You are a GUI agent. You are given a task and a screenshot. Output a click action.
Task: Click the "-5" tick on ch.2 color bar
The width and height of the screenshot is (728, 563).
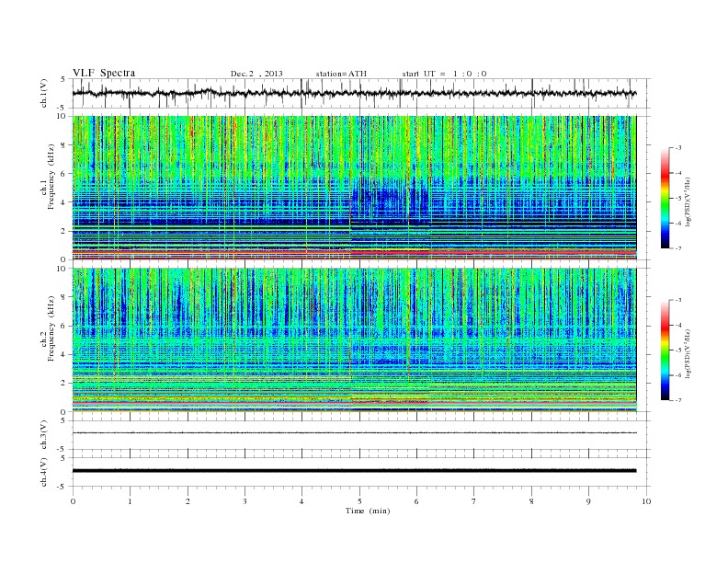pyautogui.click(x=678, y=350)
